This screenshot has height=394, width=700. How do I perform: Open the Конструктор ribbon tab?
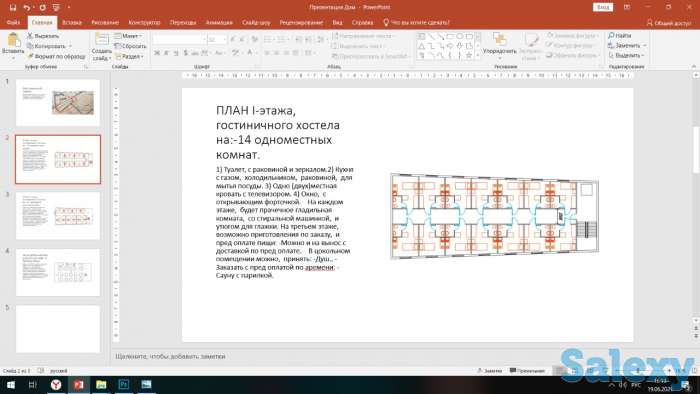tap(144, 22)
